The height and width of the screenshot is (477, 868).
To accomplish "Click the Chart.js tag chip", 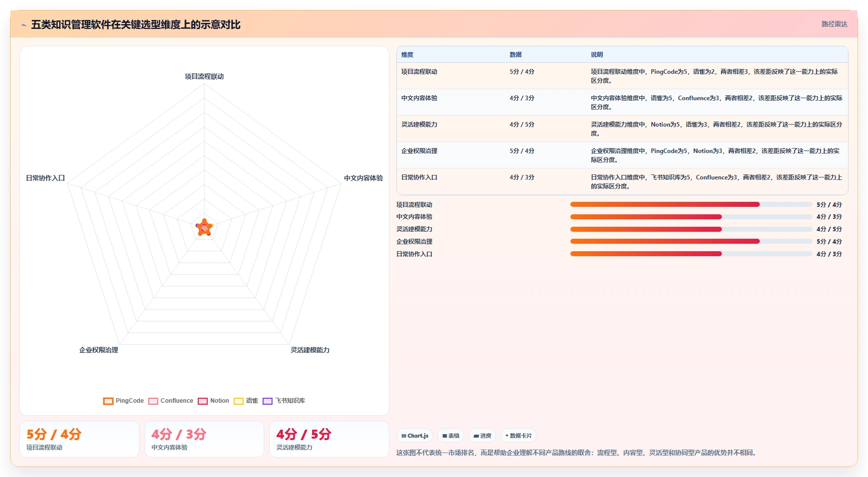I will [415, 436].
